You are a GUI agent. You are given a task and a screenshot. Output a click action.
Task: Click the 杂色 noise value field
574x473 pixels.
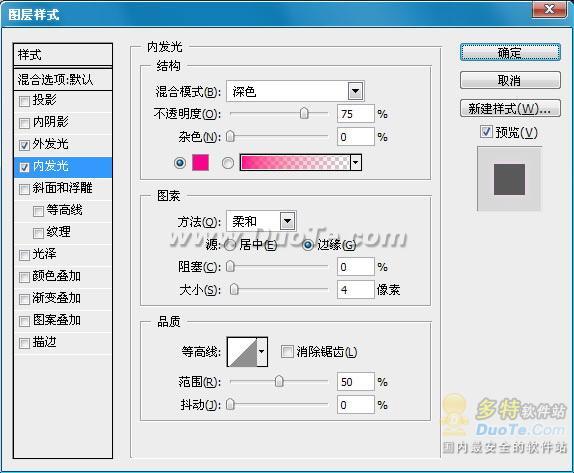[x=356, y=137]
